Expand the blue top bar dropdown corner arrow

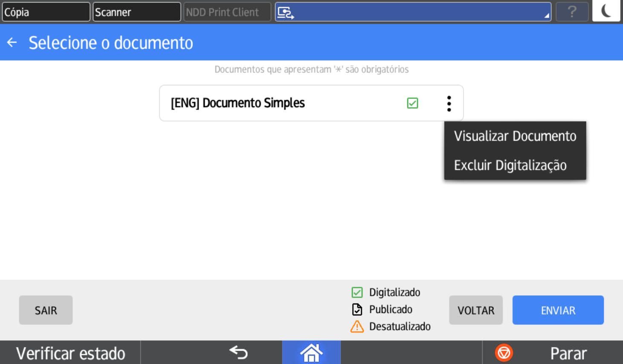pyautogui.click(x=546, y=16)
